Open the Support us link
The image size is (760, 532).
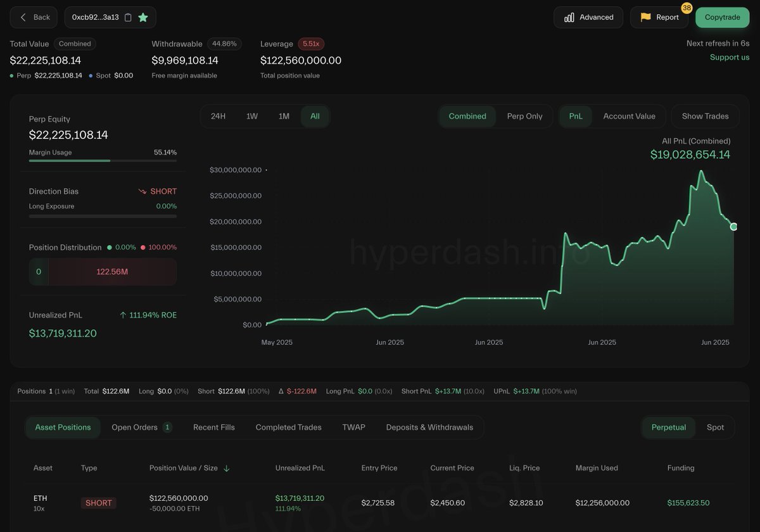(730, 56)
